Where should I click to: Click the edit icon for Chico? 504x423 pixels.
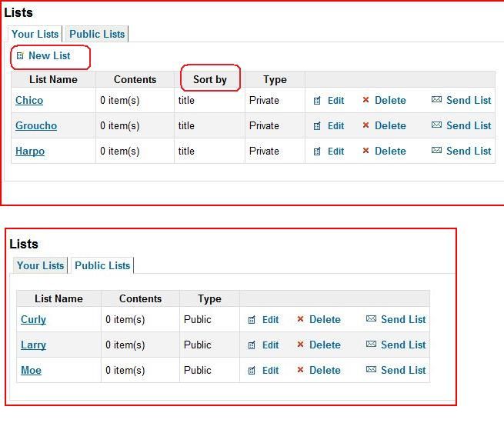click(x=317, y=101)
